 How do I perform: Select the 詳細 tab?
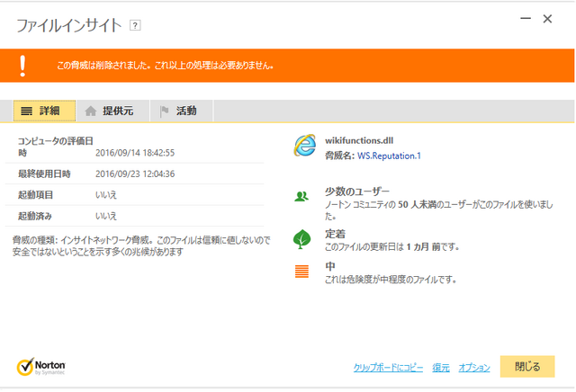[x=44, y=111]
